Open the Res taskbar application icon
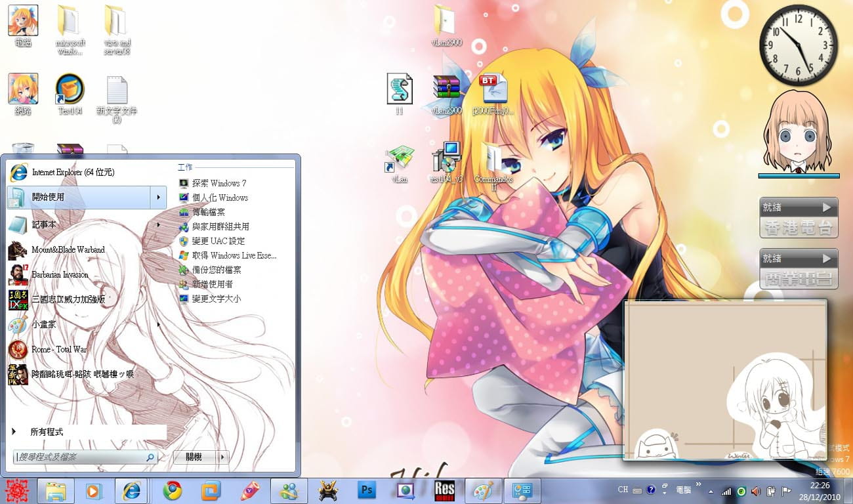This screenshot has width=853, height=504. (444, 490)
